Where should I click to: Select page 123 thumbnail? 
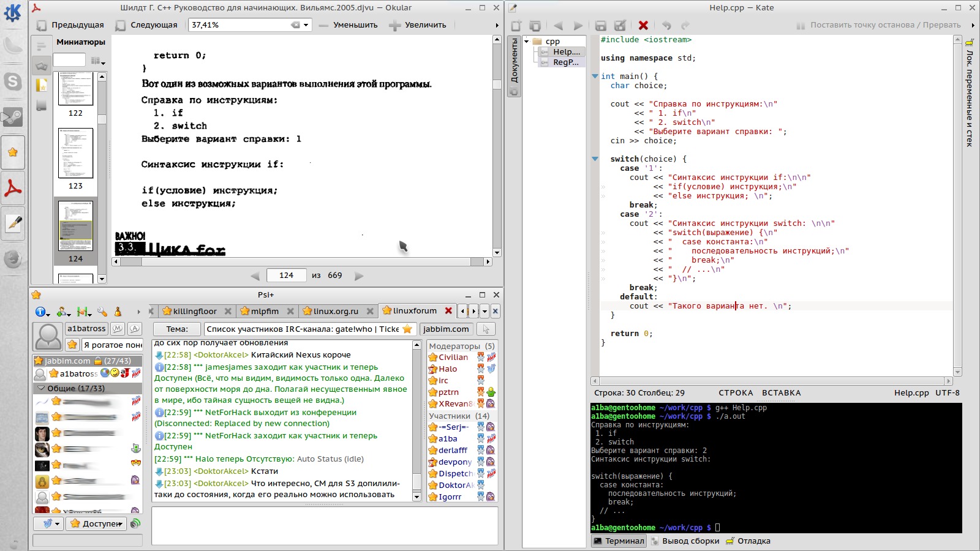[x=75, y=153]
